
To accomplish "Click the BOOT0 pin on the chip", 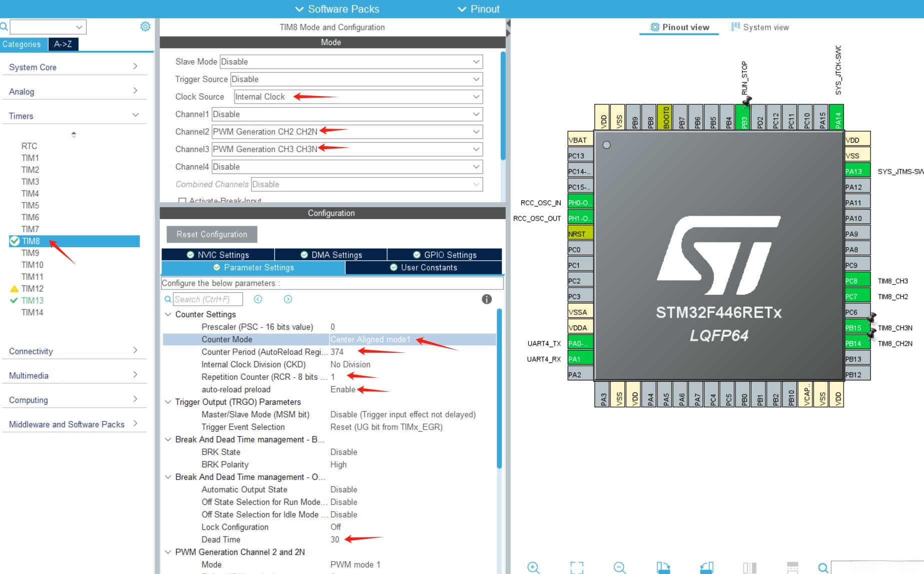I will [x=665, y=118].
